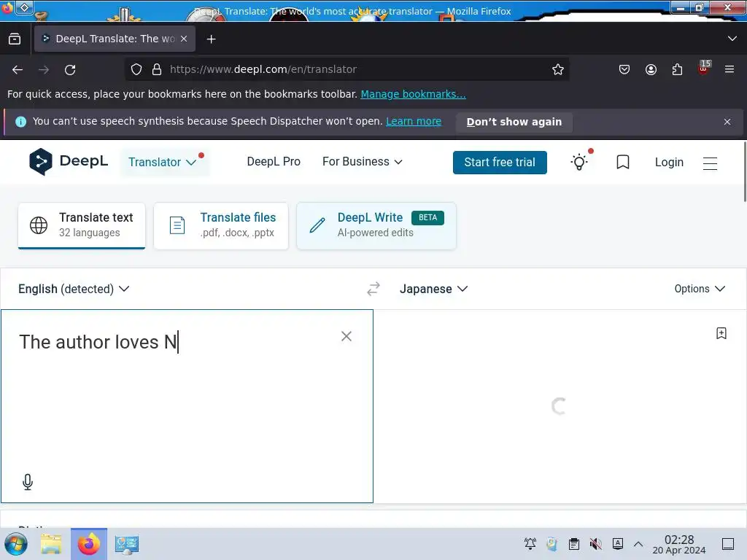Screen dimensions: 747x560
Task: Open the Windows Start menu
Action: [x=15, y=544]
